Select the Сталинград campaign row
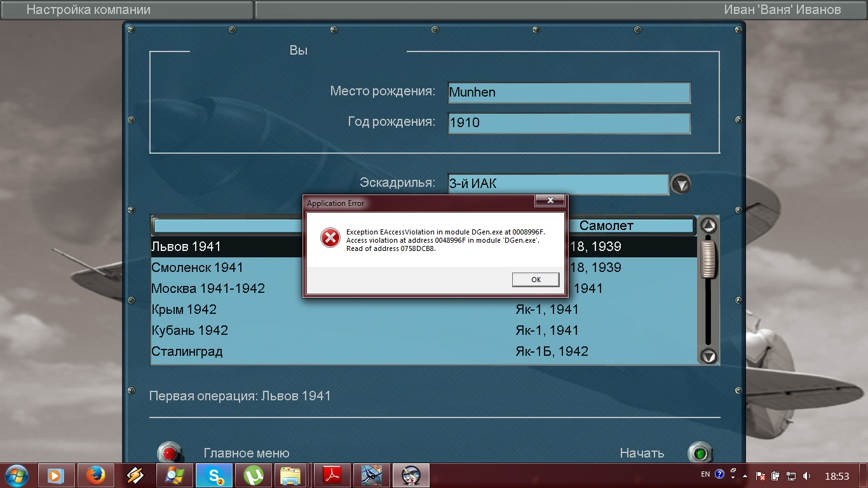 pyautogui.click(x=424, y=351)
